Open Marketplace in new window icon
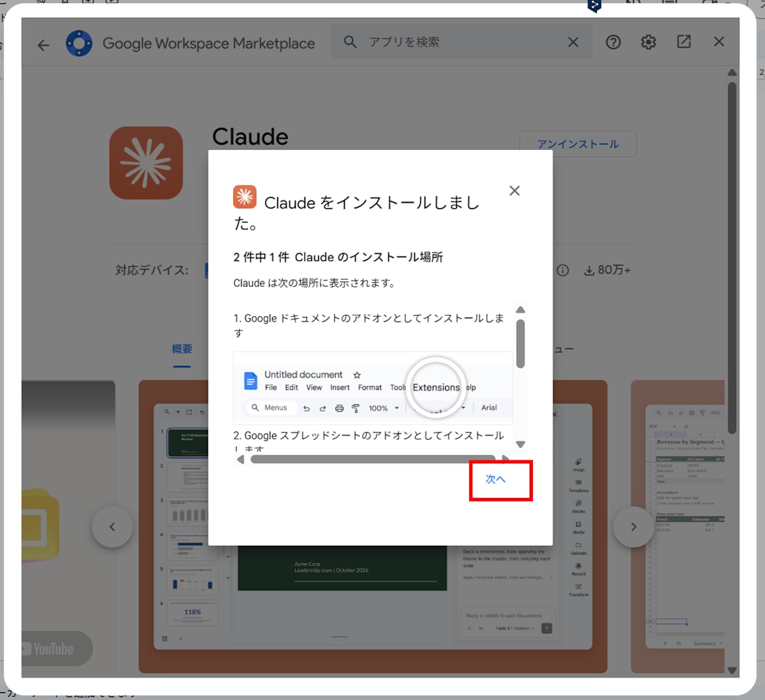Screen dimensions: 765x700 click(x=684, y=41)
